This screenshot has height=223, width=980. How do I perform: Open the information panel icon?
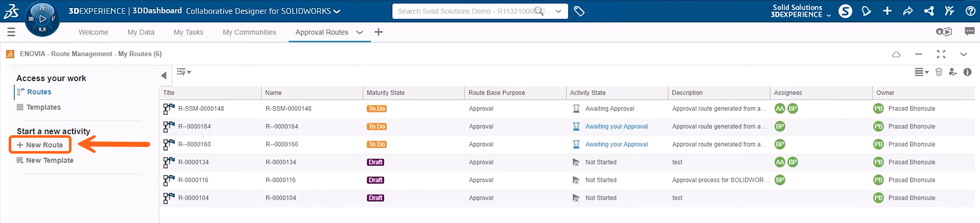(x=967, y=72)
